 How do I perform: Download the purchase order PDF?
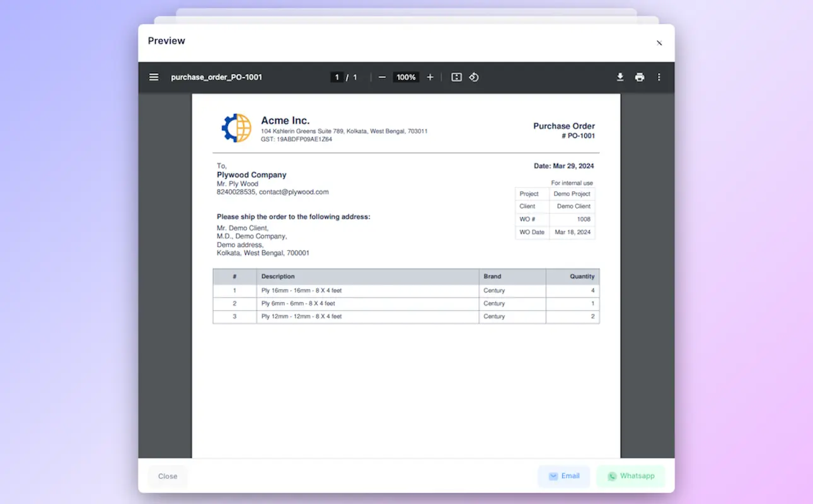(620, 77)
